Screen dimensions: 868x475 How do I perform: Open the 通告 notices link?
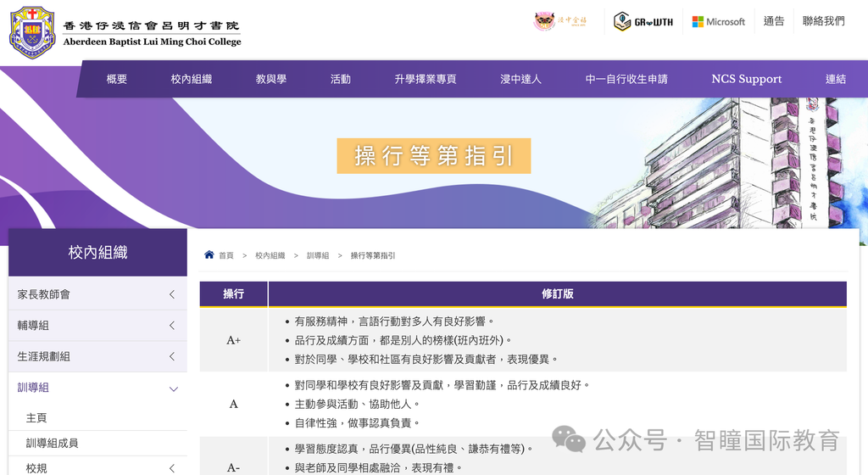(x=773, y=21)
